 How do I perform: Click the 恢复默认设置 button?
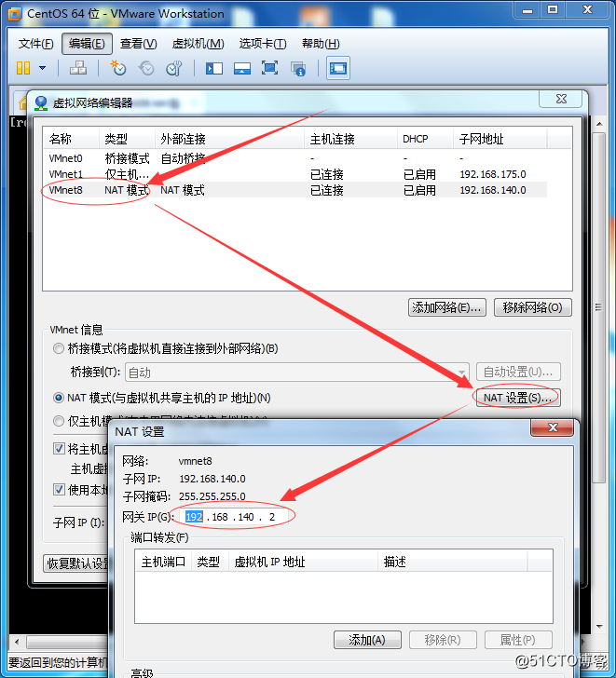[76, 563]
